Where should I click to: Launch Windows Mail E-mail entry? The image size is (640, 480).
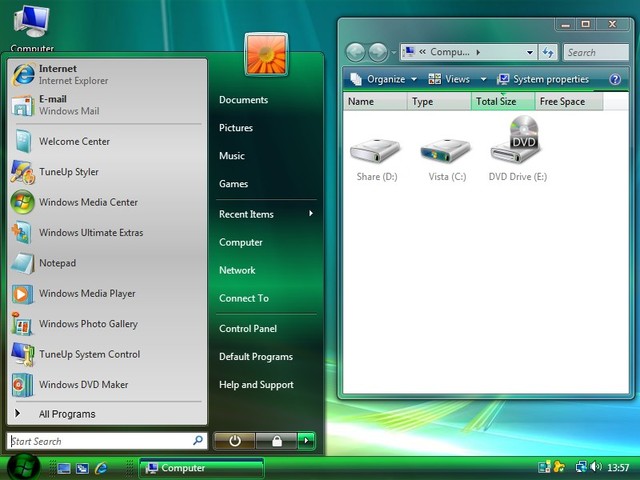point(107,105)
